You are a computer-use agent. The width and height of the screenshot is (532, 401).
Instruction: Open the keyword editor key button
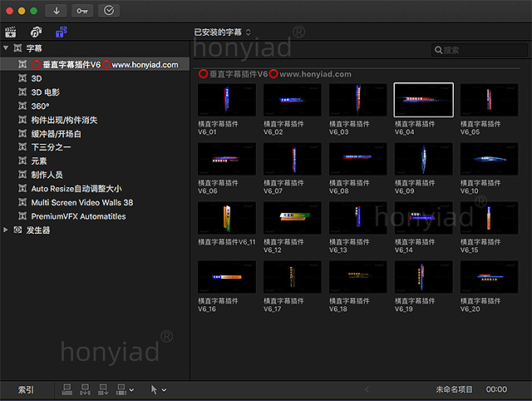(82, 11)
